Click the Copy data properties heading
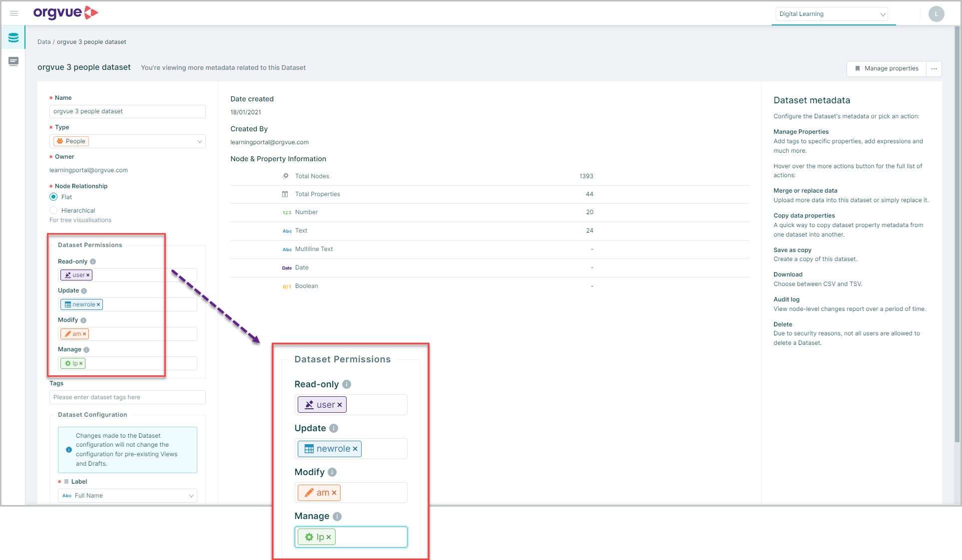This screenshot has width=962, height=560. [x=804, y=216]
